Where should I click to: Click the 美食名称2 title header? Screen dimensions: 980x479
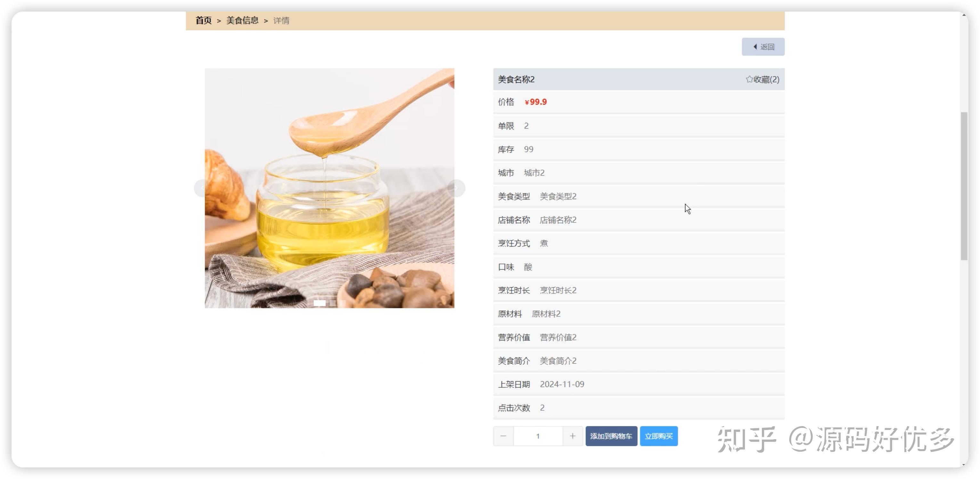pos(517,80)
